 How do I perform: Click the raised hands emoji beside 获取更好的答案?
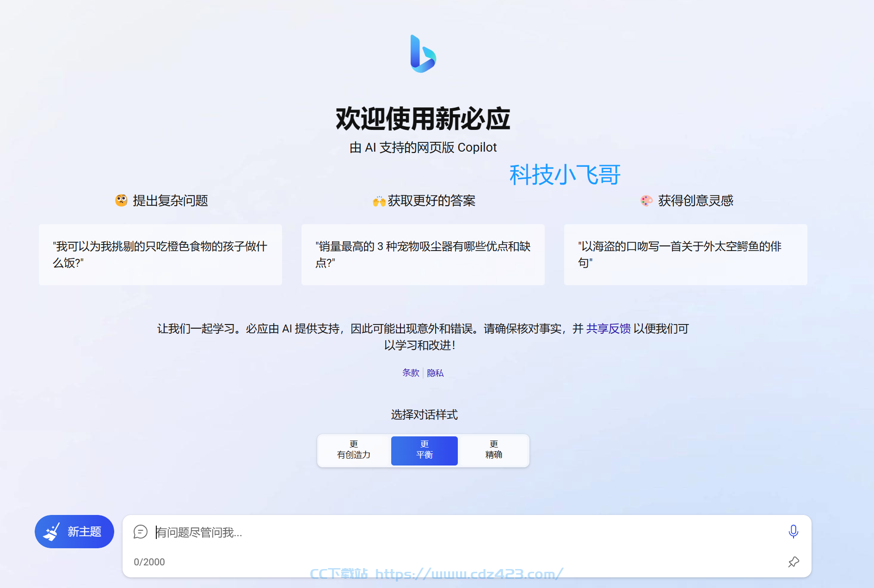pos(379,201)
